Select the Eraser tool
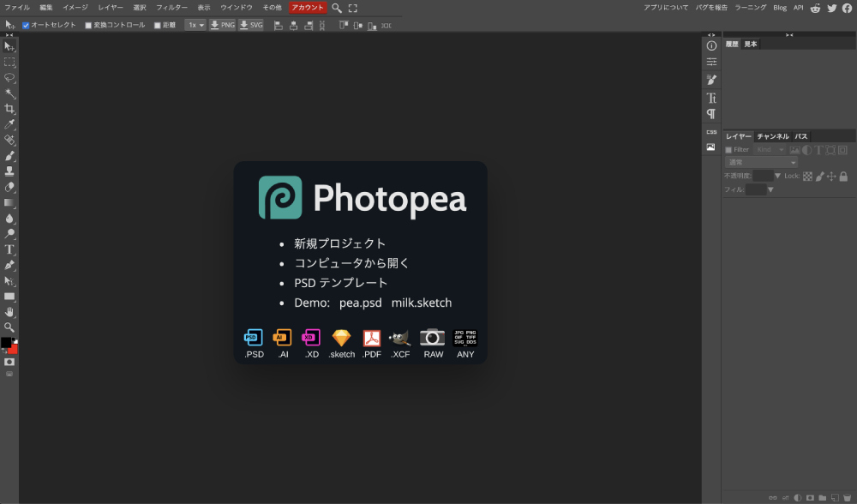Image resolution: width=857 pixels, height=504 pixels. point(9,187)
